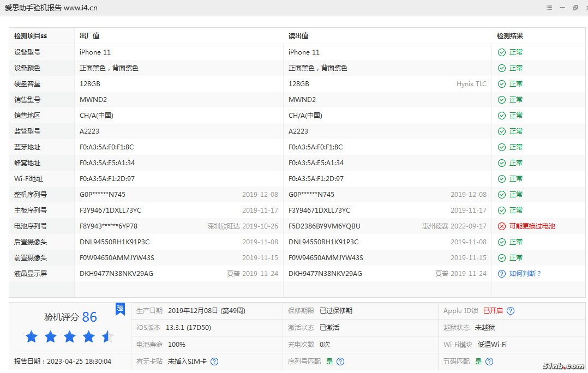Click the factory 销售型号 value MWND2
This screenshot has height=373, width=588.
tap(93, 100)
